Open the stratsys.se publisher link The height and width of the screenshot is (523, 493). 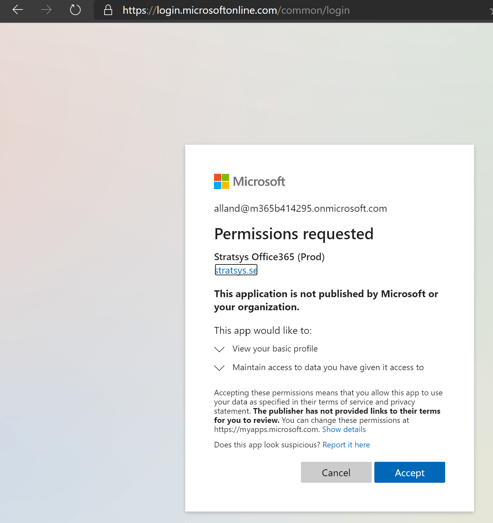tap(236, 270)
